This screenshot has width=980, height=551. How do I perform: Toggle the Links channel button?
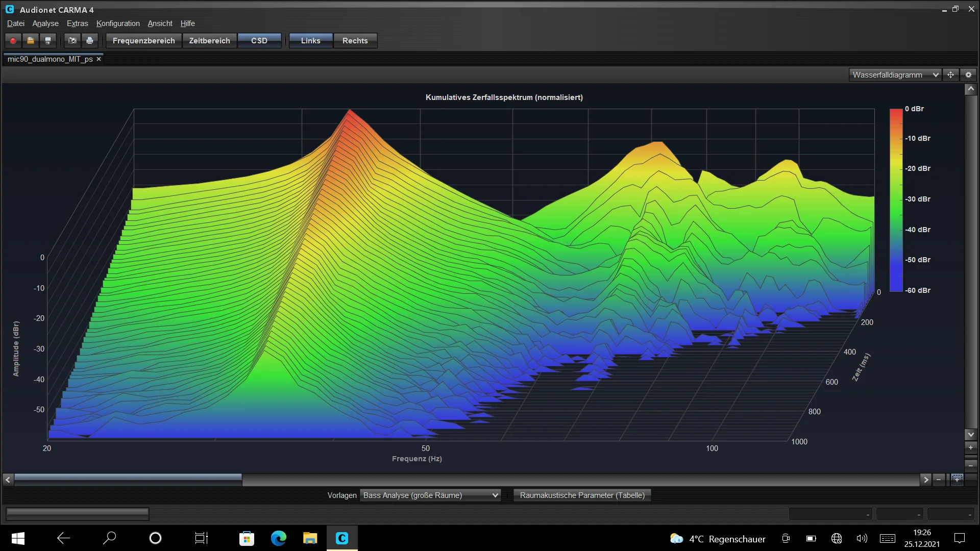[x=311, y=41]
